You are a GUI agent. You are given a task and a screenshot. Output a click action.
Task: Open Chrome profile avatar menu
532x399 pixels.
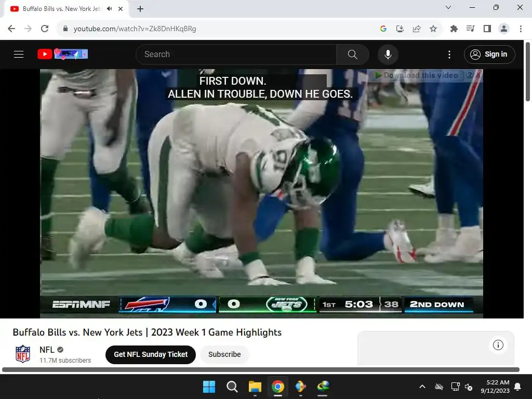click(504, 29)
